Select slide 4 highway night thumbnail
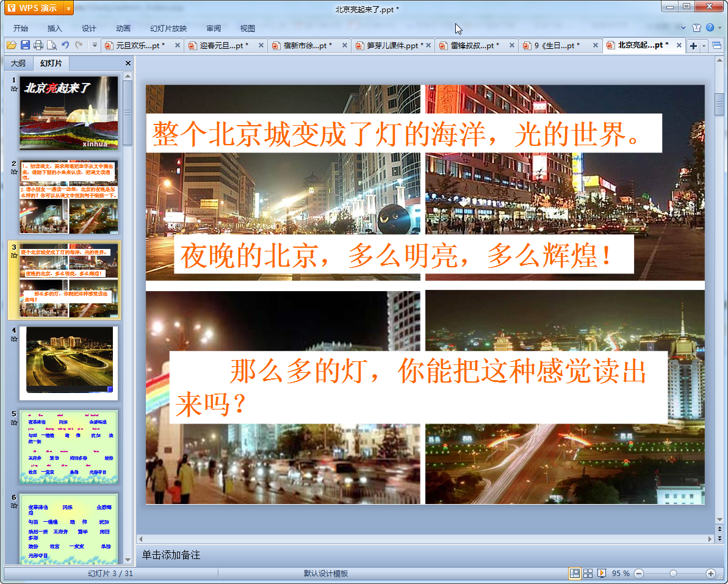 pos(69,363)
